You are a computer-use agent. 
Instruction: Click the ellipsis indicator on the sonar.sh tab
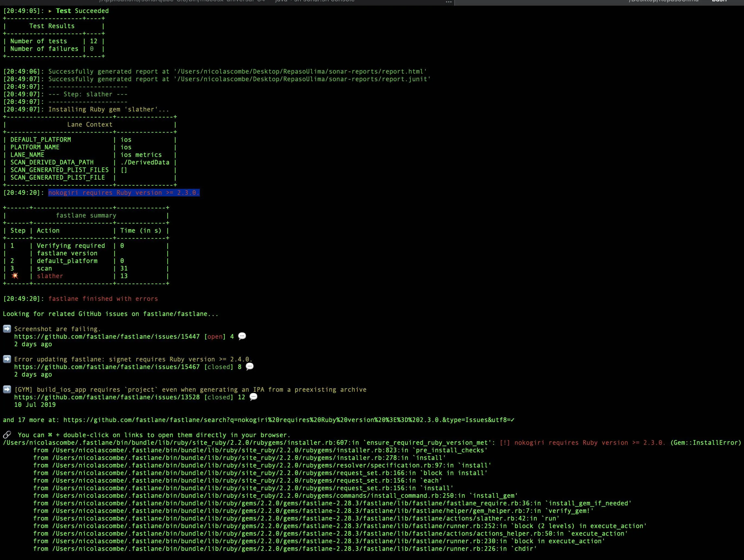tap(448, 2)
